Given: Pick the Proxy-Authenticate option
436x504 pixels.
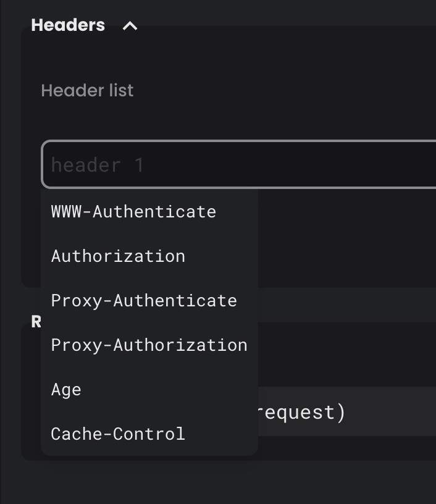Looking at the screenshot, I should [149, 301].
